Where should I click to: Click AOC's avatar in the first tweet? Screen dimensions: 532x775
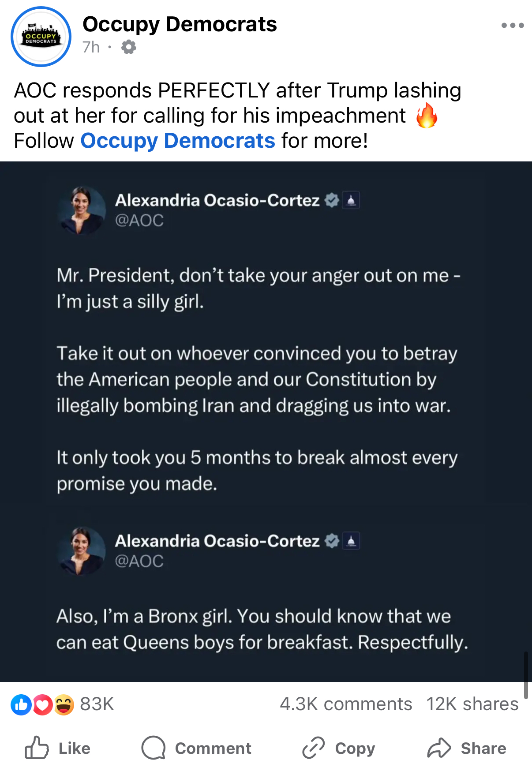coord(82,210)
